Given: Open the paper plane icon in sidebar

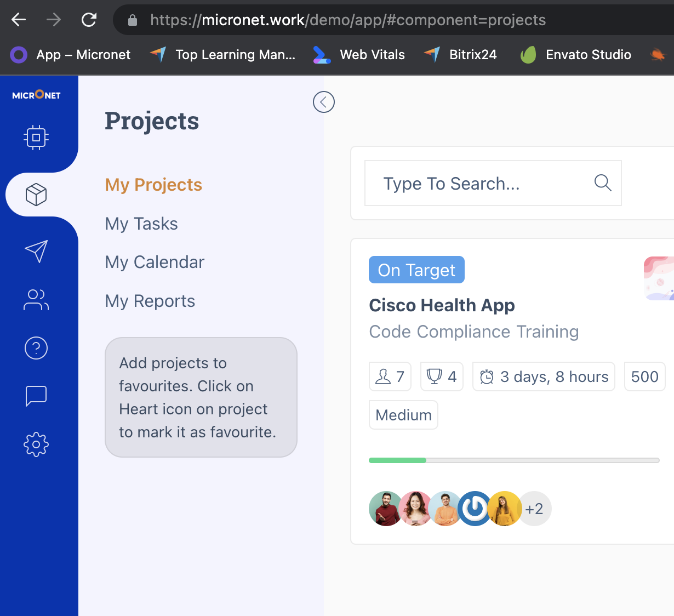Looking at the screenshot, I should tap(36, 252).
